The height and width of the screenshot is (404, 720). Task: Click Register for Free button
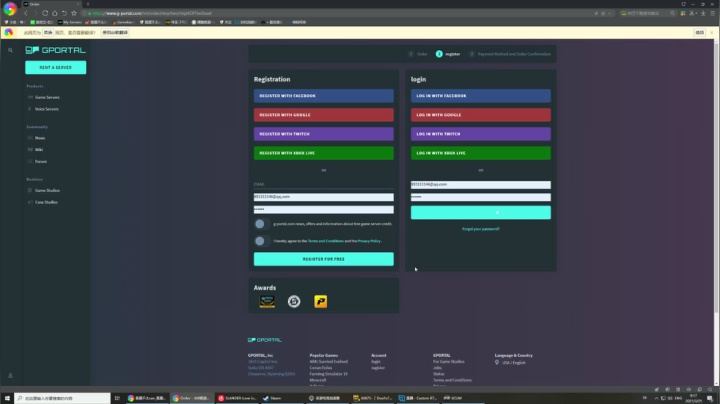click(324, 259)
